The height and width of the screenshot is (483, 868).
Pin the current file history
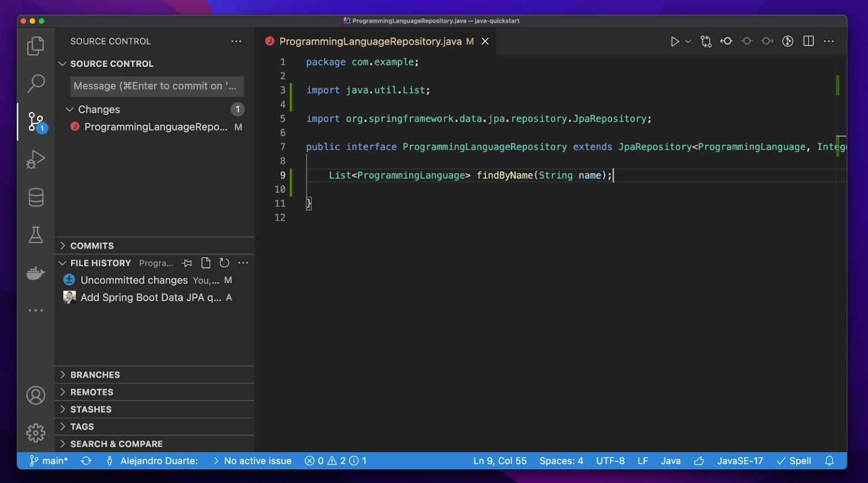tap(187, 263)
